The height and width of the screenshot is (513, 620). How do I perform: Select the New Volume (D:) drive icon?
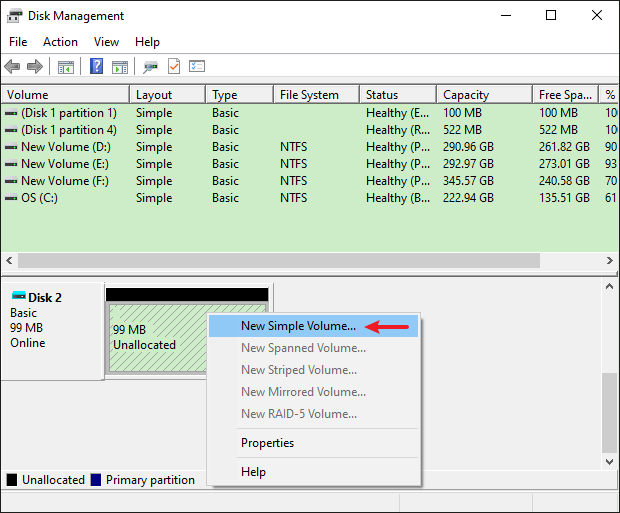click(x=11, y=147)
